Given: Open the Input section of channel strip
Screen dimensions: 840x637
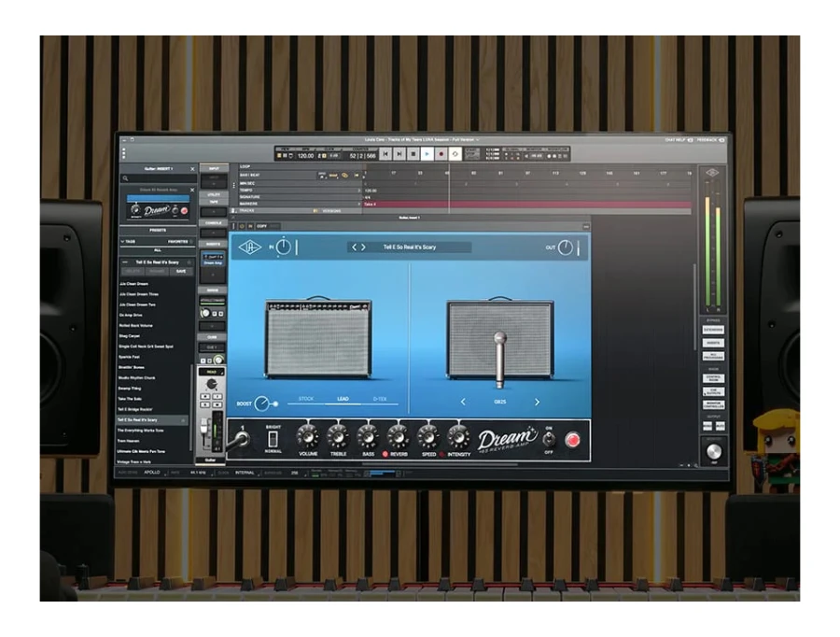Looking at the screenshot, I should point(214,169).
